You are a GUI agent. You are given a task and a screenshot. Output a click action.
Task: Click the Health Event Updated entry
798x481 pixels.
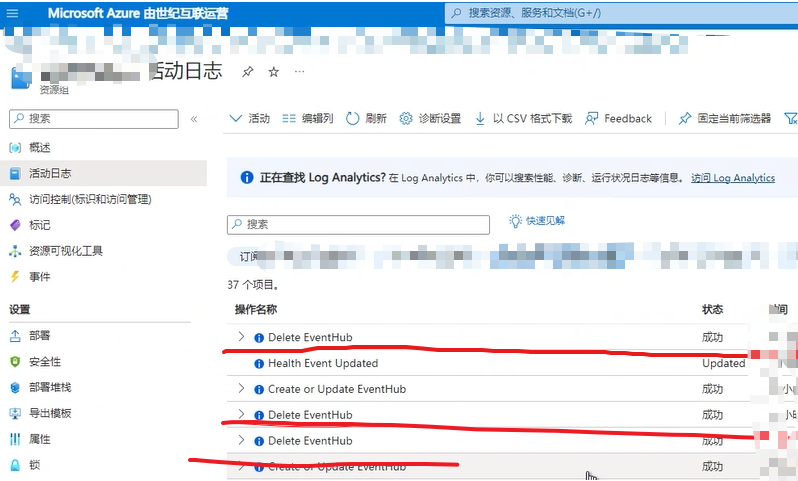[x=322, y=363]
